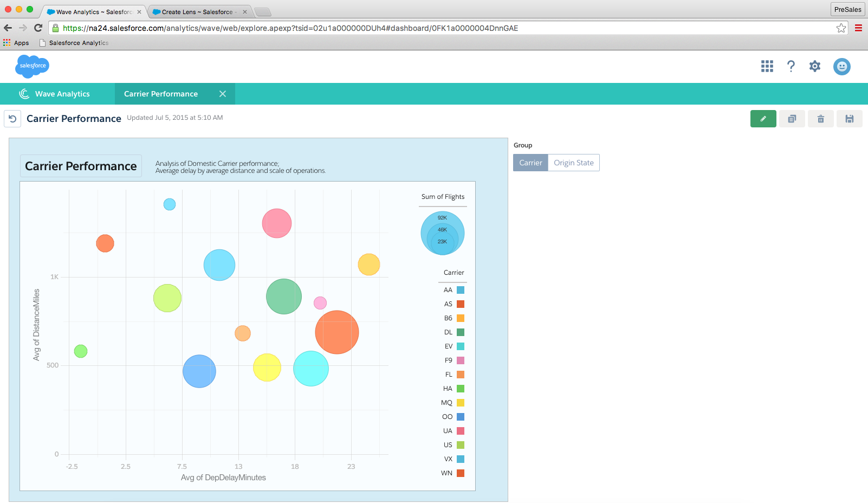868x503 pixels.
Task: Save the dashboard with the floppy icon
Action: pos(850,119)
